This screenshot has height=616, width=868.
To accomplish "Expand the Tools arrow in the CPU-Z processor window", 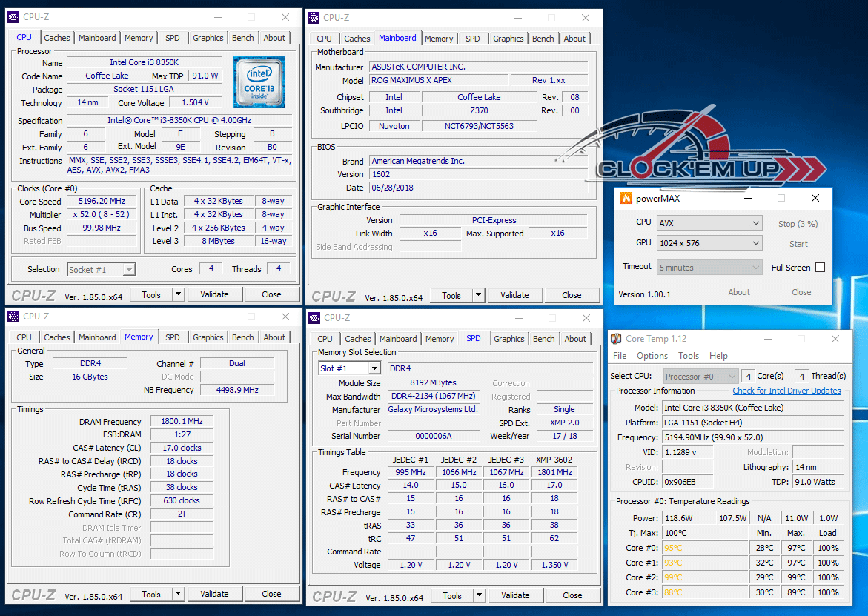I will click(178, 294).
